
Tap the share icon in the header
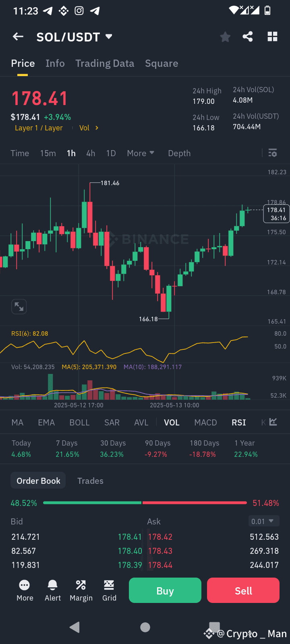[248, 37]
